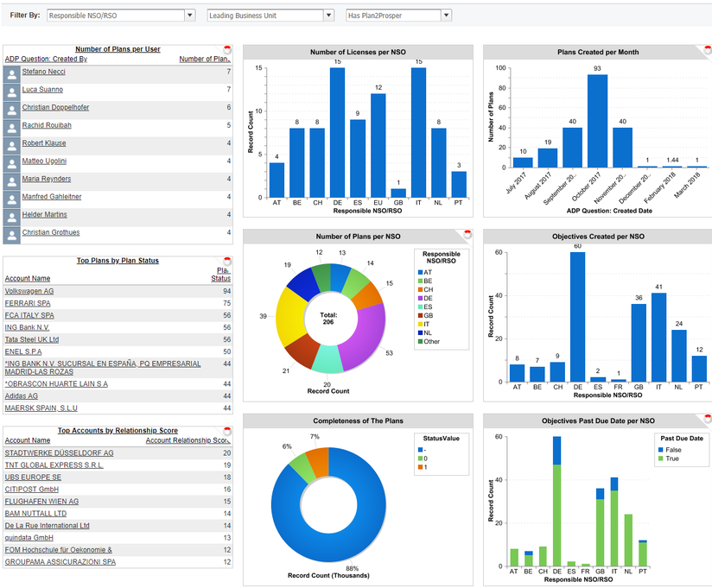
Task: Click the avatar icon next to Rachid Rouibah
Action: click(x=12, y=128)
